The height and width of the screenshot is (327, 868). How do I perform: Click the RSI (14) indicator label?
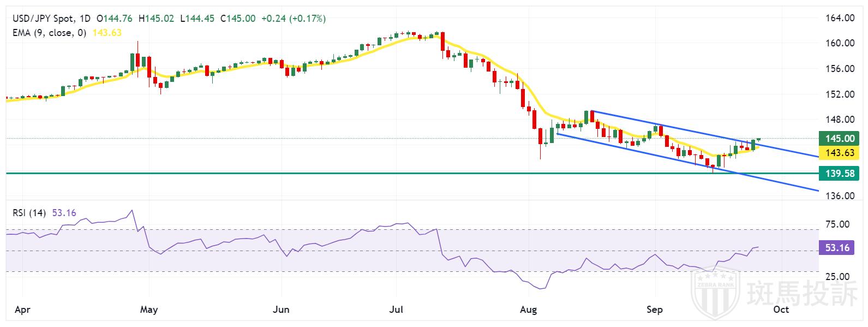30,212
